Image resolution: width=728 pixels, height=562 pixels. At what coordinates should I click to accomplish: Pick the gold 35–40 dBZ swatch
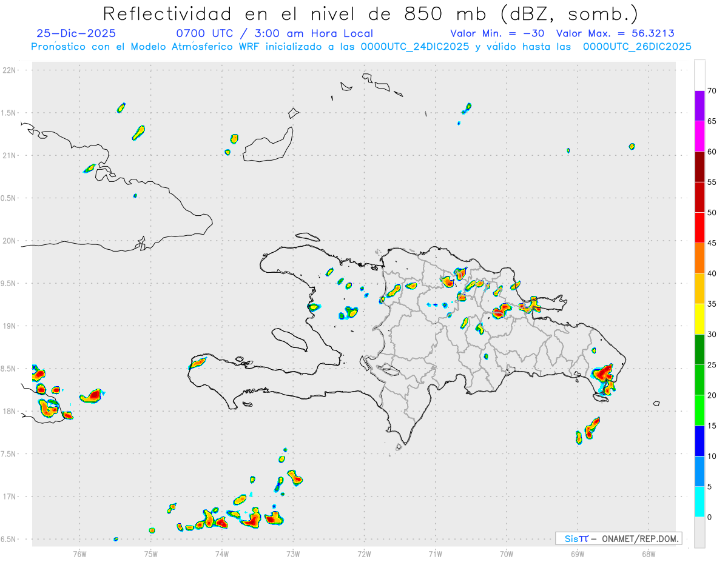(x=699, y=289)
